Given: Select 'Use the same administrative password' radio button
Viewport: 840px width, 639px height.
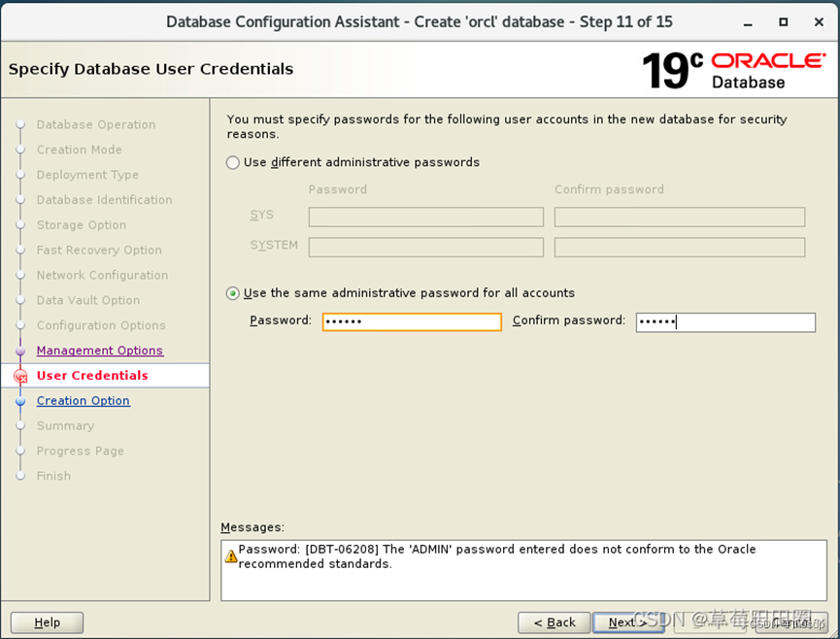Looking at the screenshot, I should [232, 293].
